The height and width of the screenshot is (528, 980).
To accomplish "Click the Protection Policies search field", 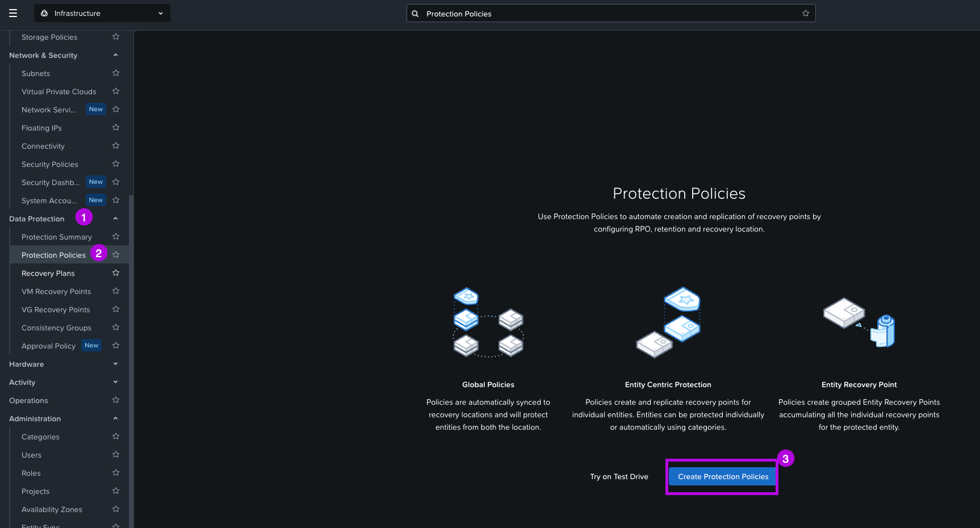I will pos(611,13).
